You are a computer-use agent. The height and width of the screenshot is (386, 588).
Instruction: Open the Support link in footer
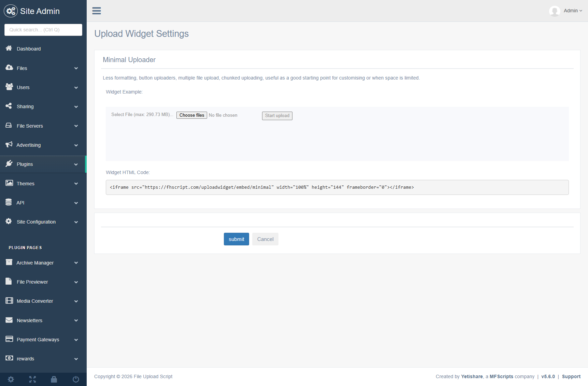point(571,376)
